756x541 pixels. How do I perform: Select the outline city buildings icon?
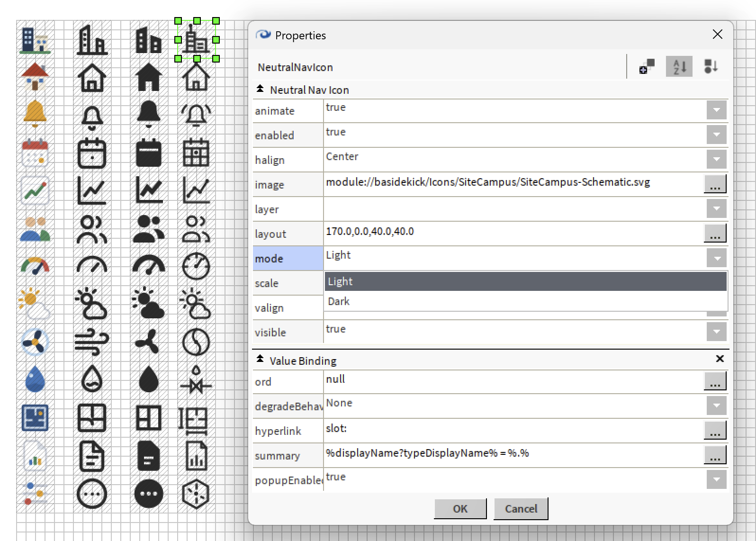click(x=92, y=40)
